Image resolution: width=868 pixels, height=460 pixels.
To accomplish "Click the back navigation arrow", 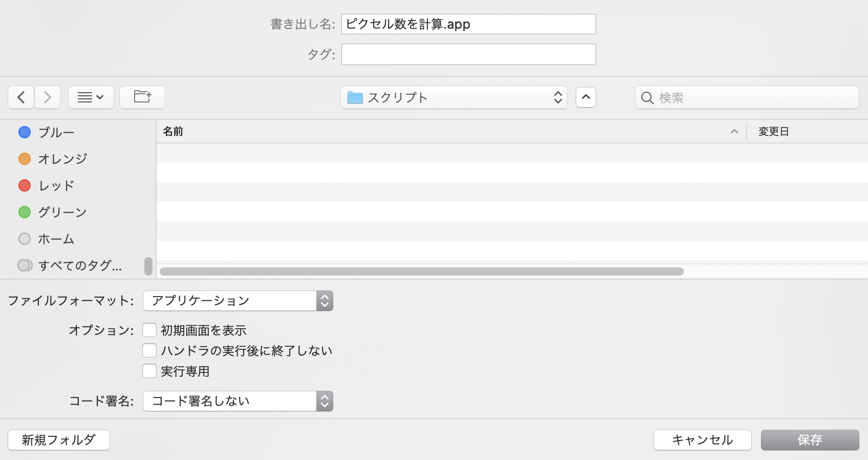I will click(x=21, y=97).
